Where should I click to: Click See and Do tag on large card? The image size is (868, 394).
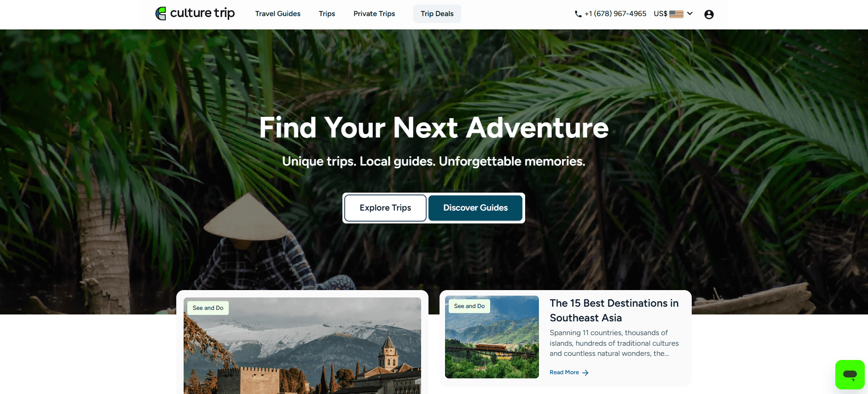(208, 308)
